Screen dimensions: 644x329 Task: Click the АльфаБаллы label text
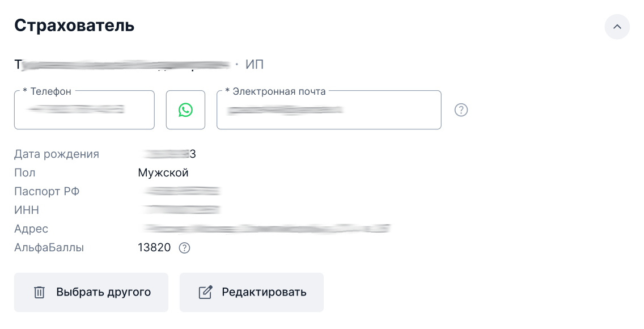tap(49, 248)
